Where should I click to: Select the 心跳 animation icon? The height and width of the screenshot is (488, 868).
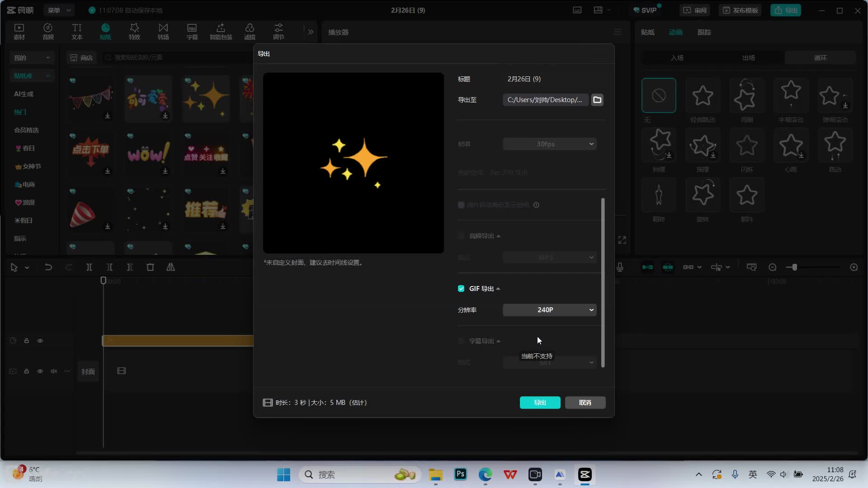791,145
